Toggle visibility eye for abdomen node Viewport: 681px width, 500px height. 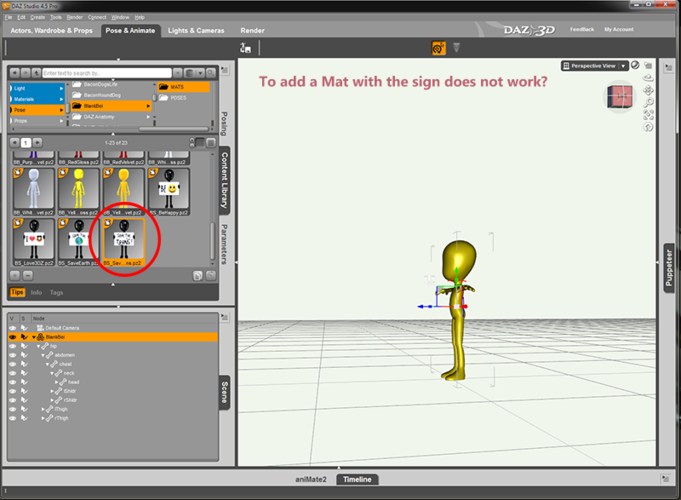[13, 355]
